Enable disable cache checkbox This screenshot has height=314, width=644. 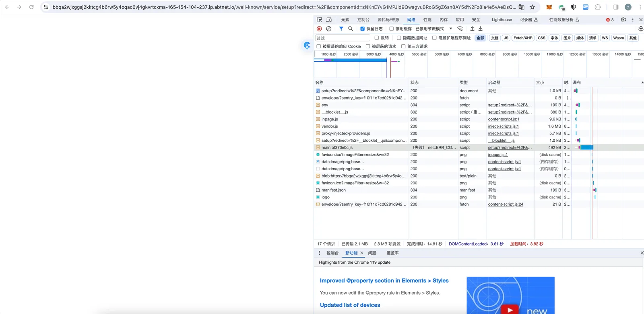(x=391, y=29)
